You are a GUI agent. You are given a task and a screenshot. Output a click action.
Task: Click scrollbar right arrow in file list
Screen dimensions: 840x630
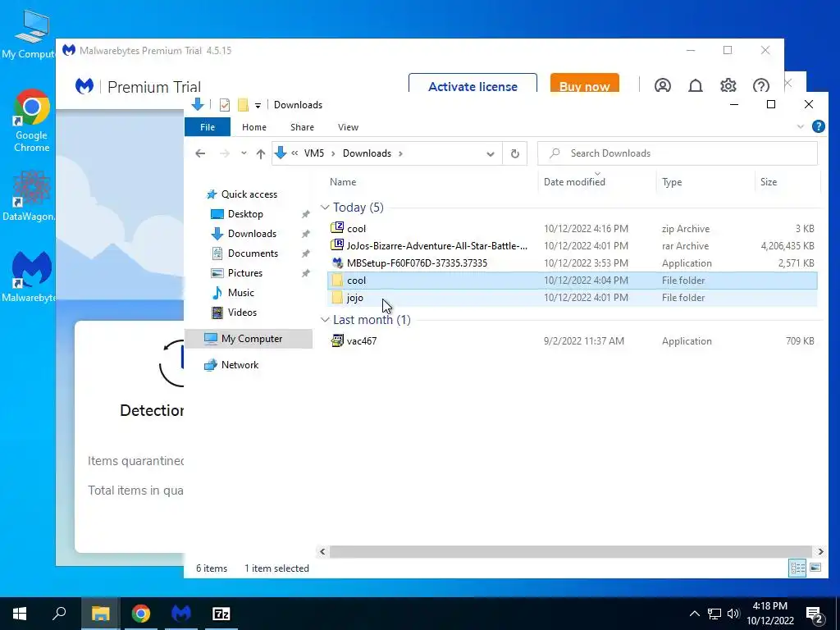820,551
